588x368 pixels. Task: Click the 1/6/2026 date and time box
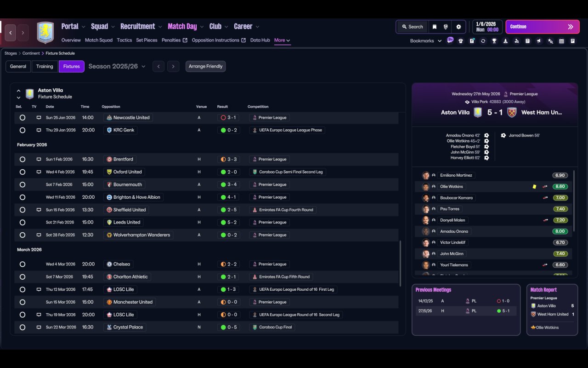tap(487, 27)
